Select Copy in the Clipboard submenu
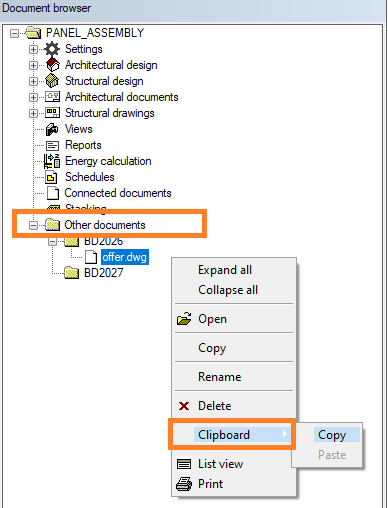This screenshot has height=508, width=388. pyautogui.click(x=337, y=435)
